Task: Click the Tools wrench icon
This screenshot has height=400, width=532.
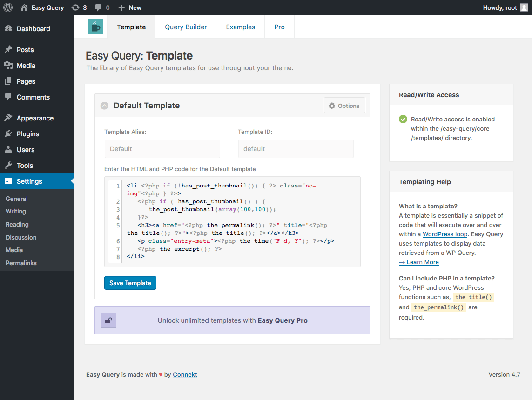Action: (x=8, y=165)
